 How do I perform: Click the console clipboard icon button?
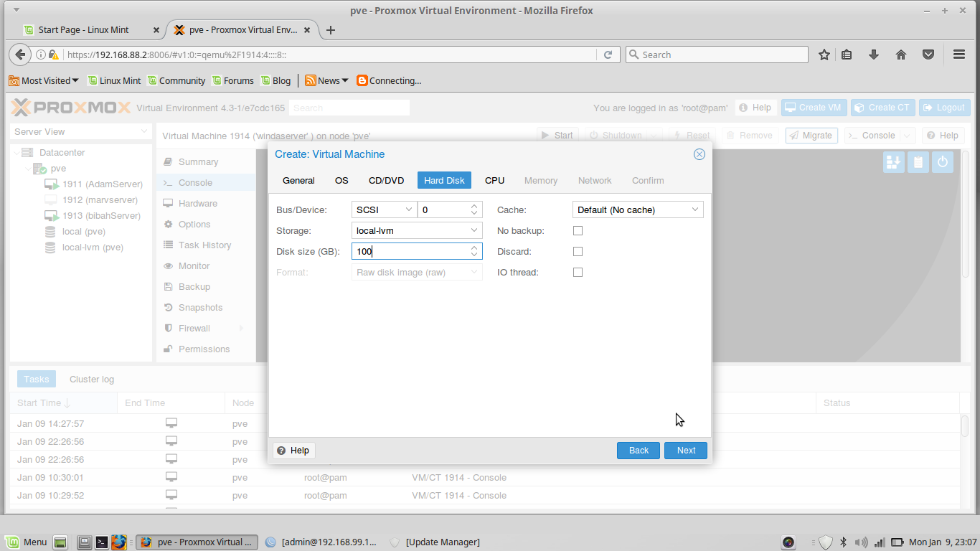click(x=918, y=162)
